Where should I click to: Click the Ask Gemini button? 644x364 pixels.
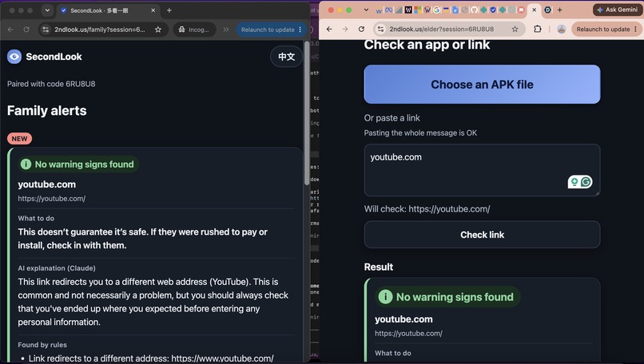617,10
